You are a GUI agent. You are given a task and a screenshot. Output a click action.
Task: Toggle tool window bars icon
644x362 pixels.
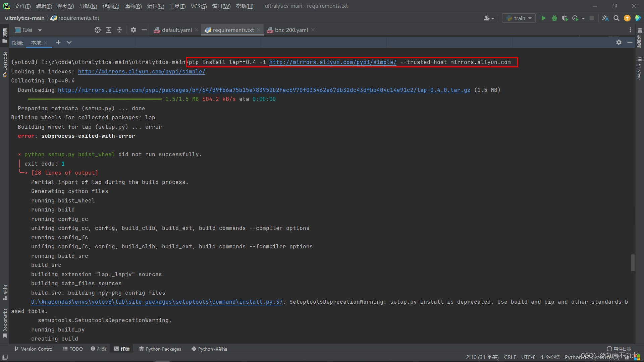tap(5, 357)
